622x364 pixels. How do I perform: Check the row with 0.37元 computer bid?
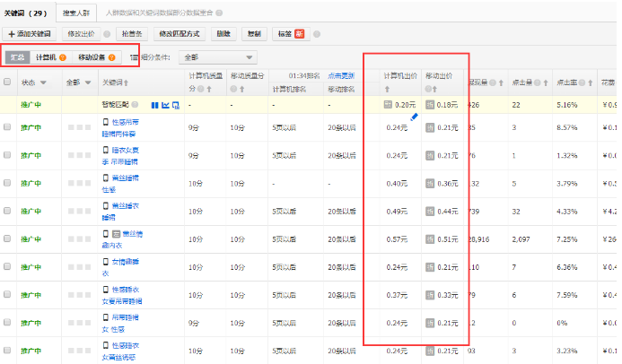click(7, 294)
